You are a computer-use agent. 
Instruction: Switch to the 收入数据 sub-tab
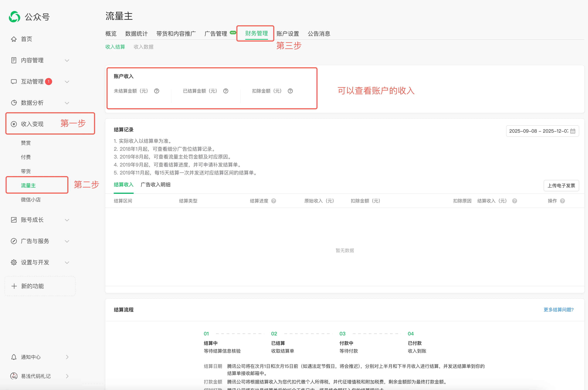pyautogui.click(x=144, y=47)
